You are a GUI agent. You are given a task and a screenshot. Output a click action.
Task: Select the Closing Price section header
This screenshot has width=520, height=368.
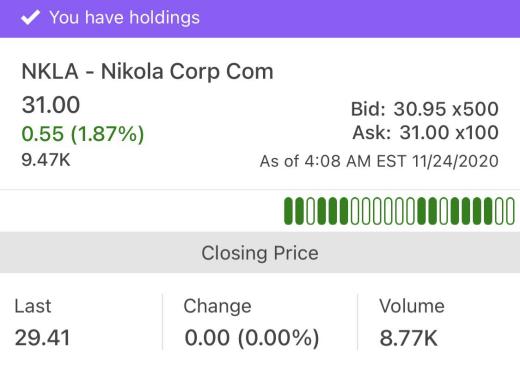pos(260,253)
